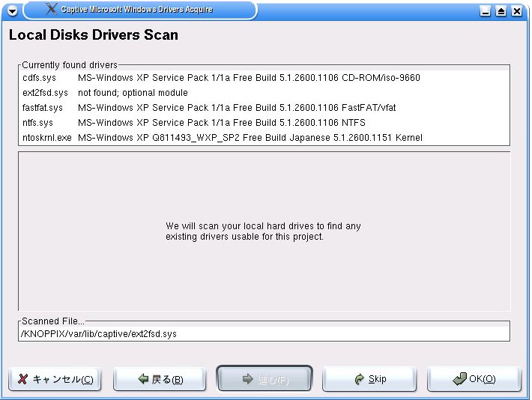Click the キャンセル(C) cancel button
This screenshot has height=400, width=532.
[55, 379]
